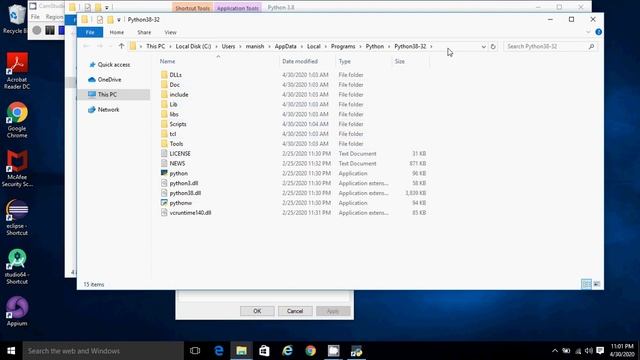
Task: Launch Appium desktop icon
Action: 17,311
